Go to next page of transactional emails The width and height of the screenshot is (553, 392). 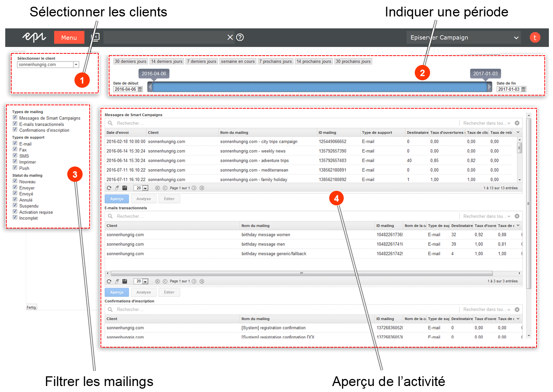[x=194, y=281]
